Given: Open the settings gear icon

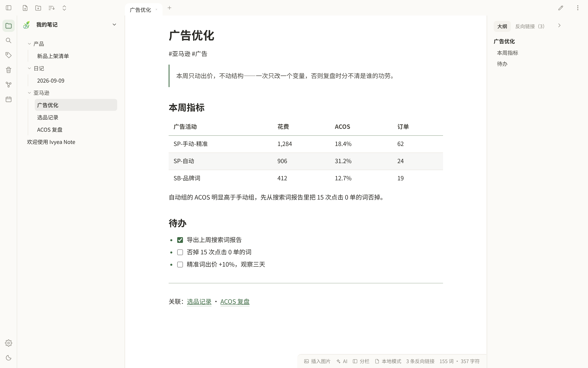Looking at the screenshot, I should click(x=9, y=343).
